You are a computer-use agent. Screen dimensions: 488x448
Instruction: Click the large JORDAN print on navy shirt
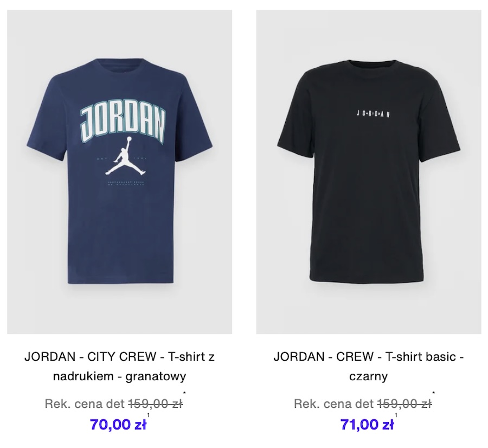click(x=123, y=120)
